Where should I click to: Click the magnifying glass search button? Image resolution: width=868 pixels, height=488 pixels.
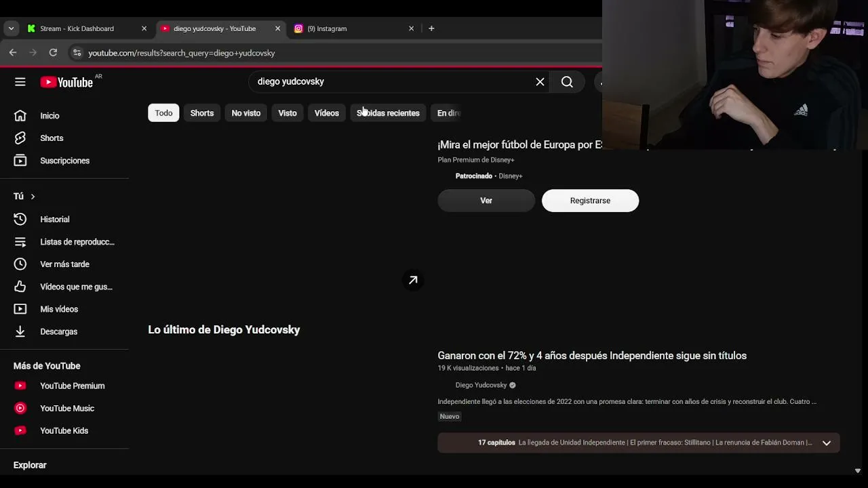pos(567,82)
